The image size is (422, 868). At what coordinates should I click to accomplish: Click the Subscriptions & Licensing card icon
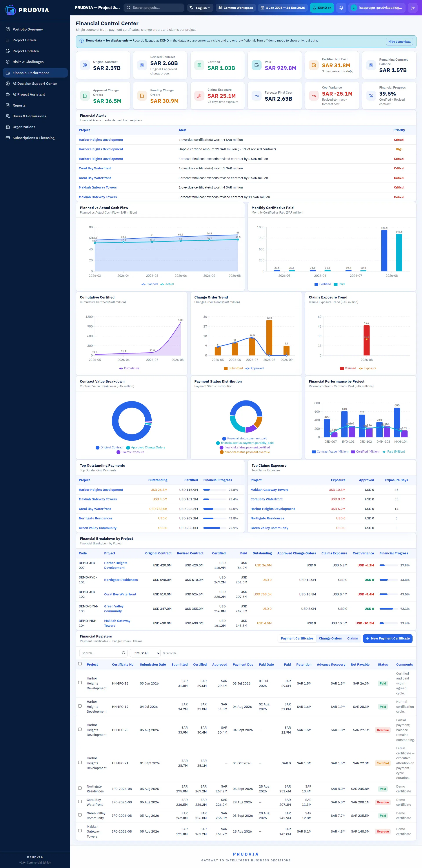tap(8, 138)
